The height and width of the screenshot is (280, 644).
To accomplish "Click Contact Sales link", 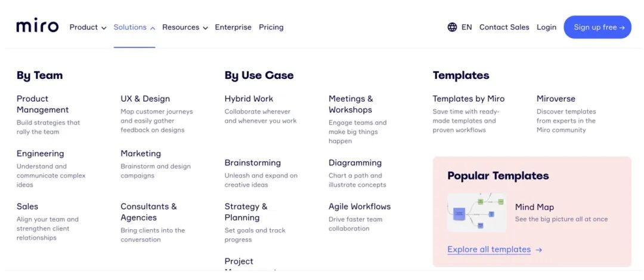I will pyautogui.click(x=504, y=27).
